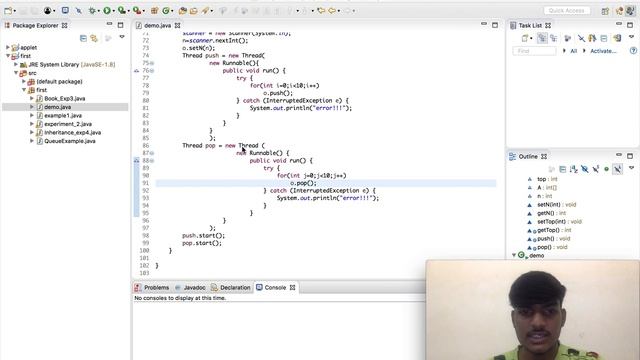Open the Declaration tab
This screenshot has width=640, height=360.
231,287
